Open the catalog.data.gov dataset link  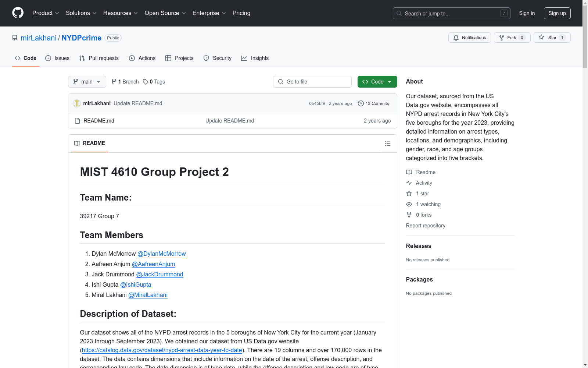point(162,350)
